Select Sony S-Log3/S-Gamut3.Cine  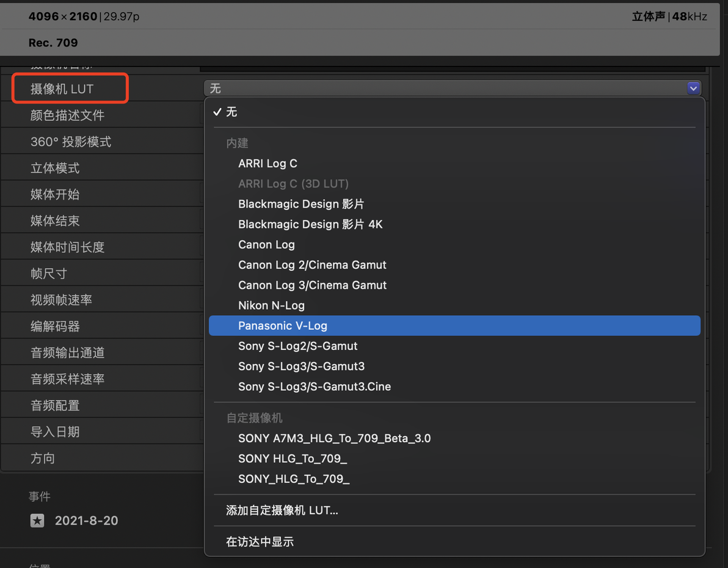454,387
